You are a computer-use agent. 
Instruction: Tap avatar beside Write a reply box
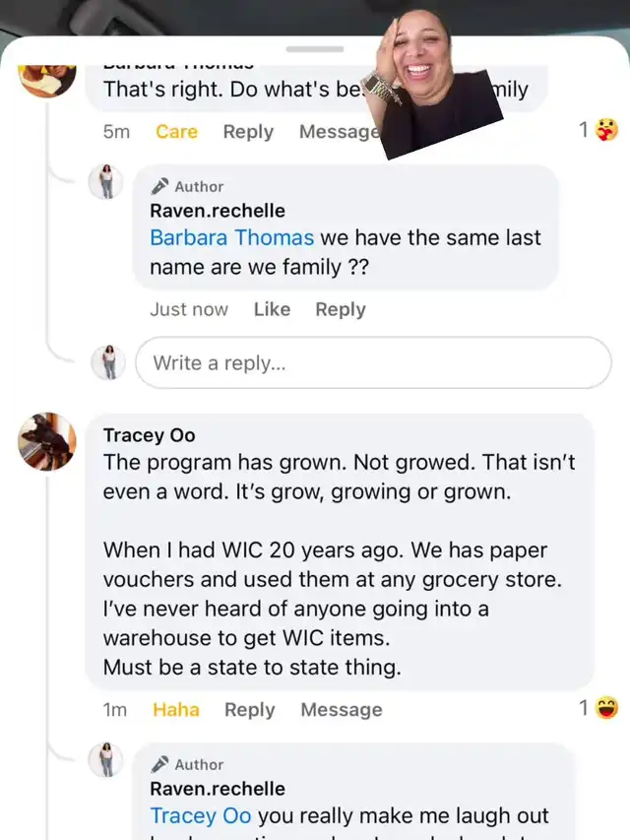click(107, 362)
